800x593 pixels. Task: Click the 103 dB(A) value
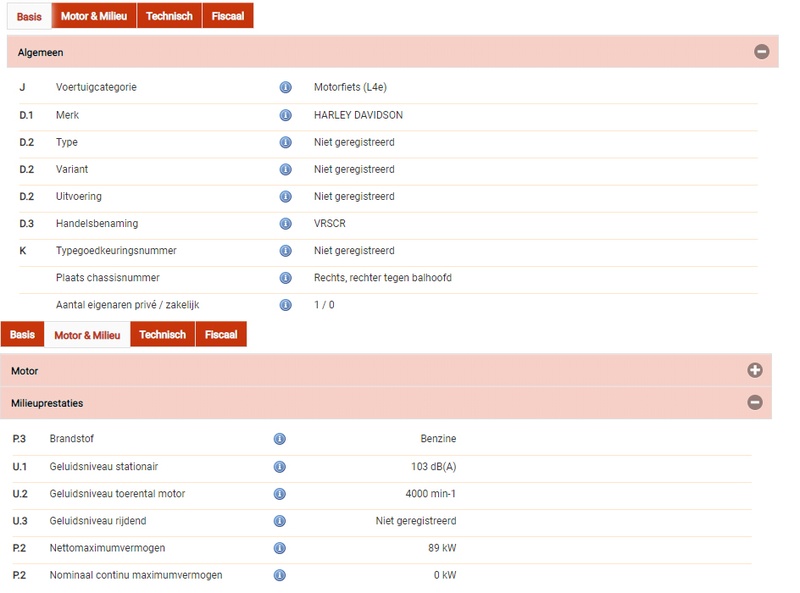pos(434,466)
